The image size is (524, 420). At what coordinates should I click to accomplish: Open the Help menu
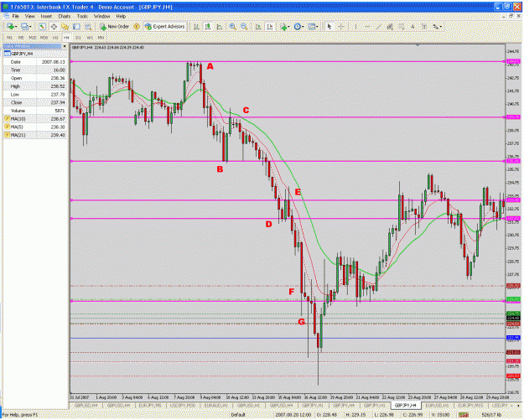(x=121, y=16)
